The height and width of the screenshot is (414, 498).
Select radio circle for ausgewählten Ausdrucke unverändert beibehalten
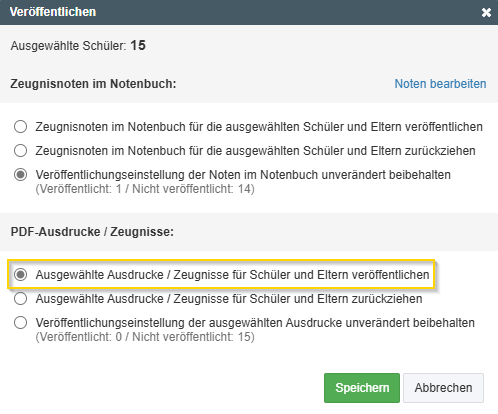(21, 323)
